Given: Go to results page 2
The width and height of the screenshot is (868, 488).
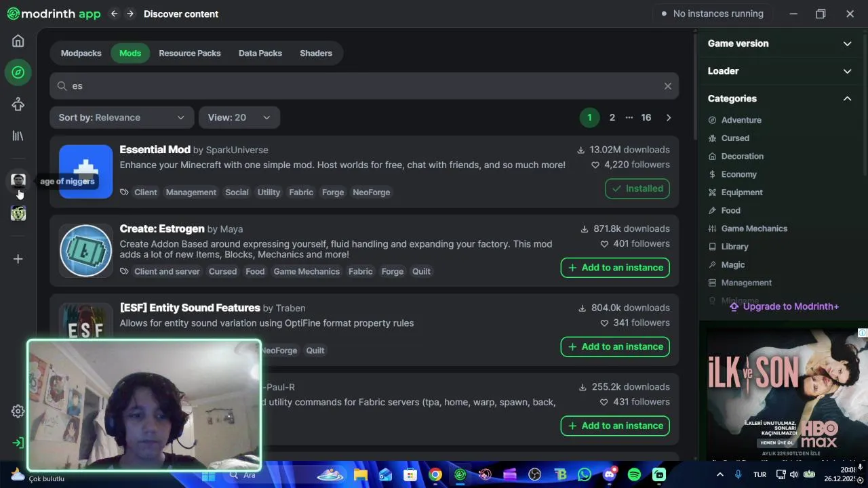Looking at the screenshot, I should tap(612, 117).
